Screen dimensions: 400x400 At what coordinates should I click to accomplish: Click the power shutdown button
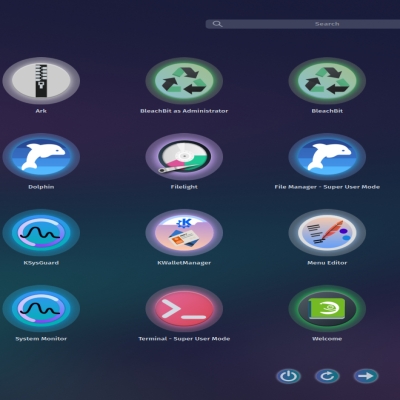pyautogui.click(x=288, y=376)
